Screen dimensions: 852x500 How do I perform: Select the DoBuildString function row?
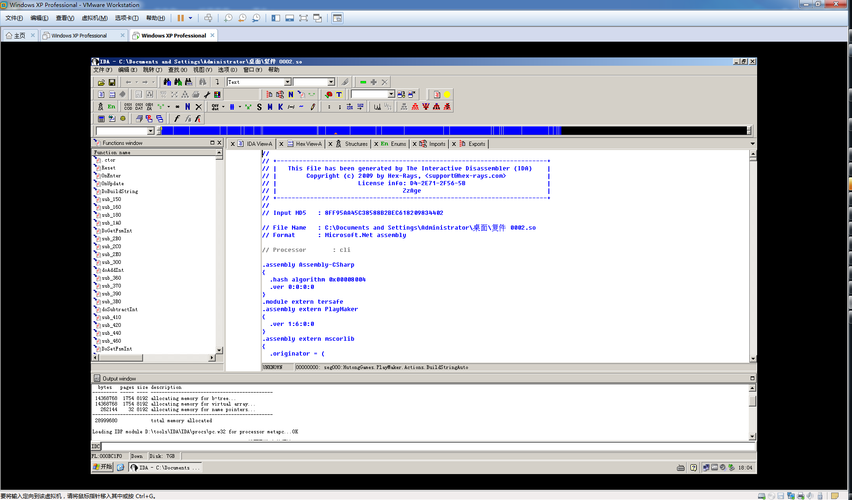coord(120,191)
